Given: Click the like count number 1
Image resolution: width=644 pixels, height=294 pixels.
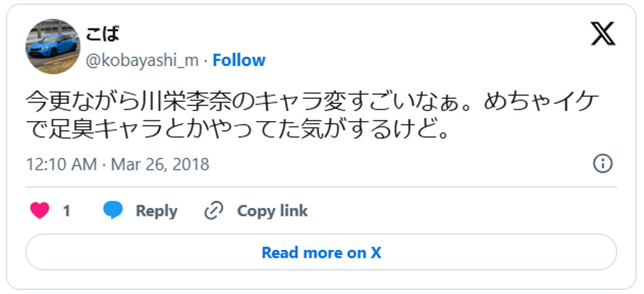Looking at the screenshot, I should [x=66, y=211].
